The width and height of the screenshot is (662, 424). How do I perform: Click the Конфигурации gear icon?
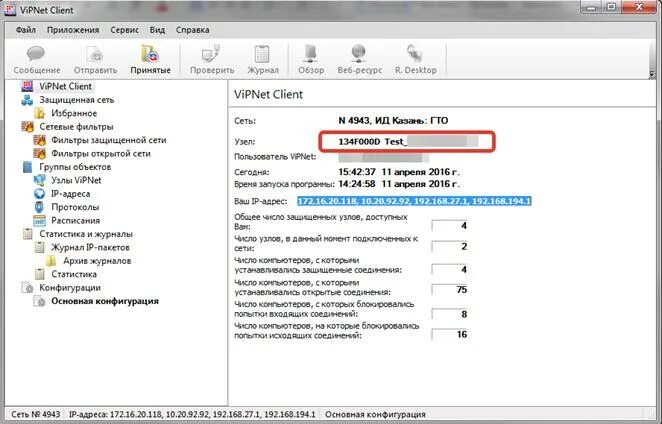point(27,288)
